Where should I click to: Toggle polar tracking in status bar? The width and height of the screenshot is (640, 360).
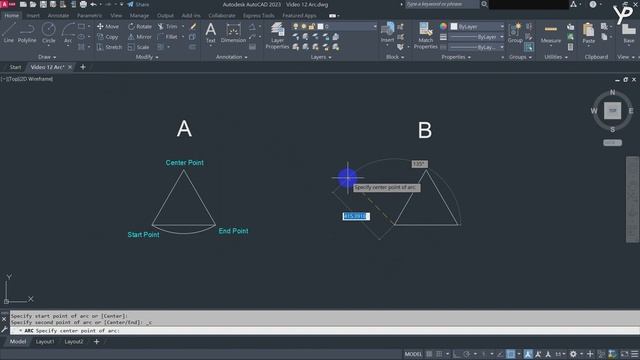467,354
